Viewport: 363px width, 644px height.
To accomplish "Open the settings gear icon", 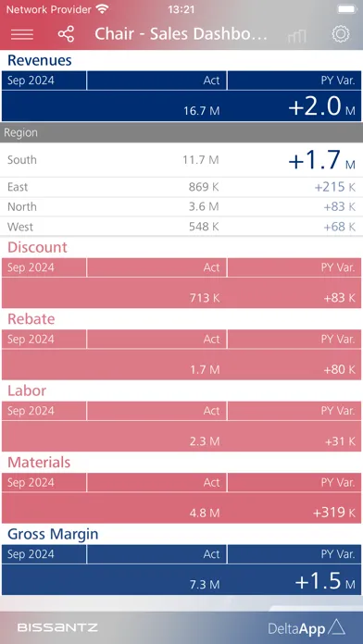I will (x=341, y=34).
